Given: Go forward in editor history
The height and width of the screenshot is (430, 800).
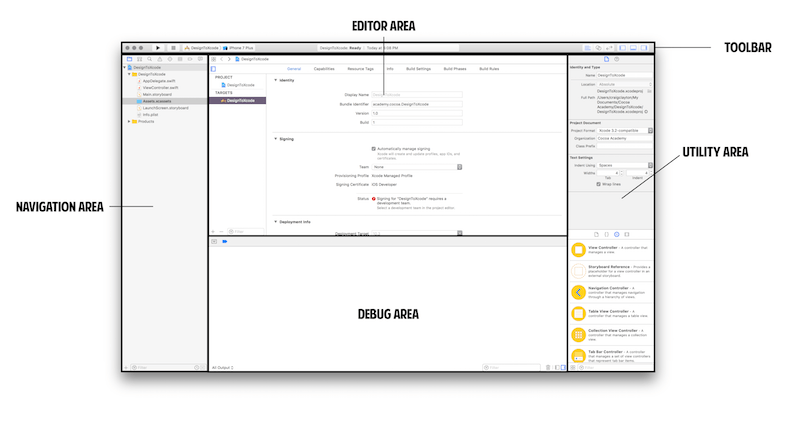Looking at the screenshot, I should (229, 59).
